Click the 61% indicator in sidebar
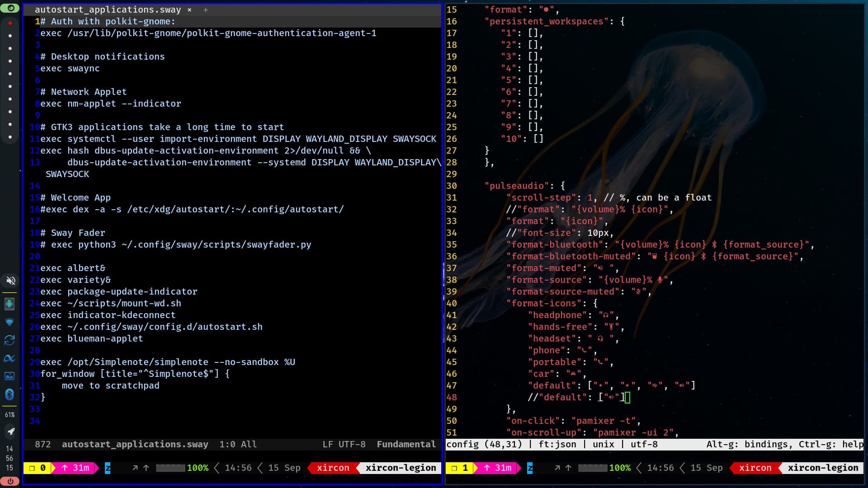This screenshot has height=488, width=868. tap(9, 415)
